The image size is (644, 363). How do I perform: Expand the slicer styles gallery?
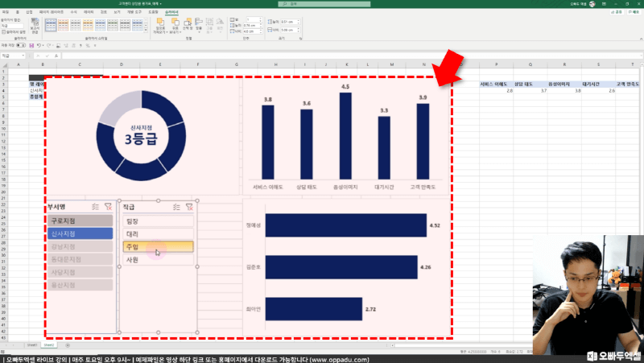click(x=145, y=31)
